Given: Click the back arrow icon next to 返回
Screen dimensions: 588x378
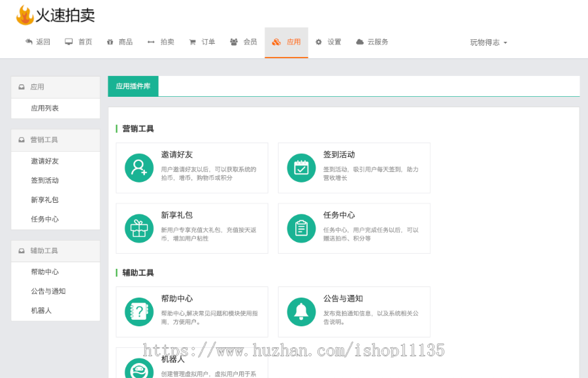Looking at the screenshot, I should (29, 42).
